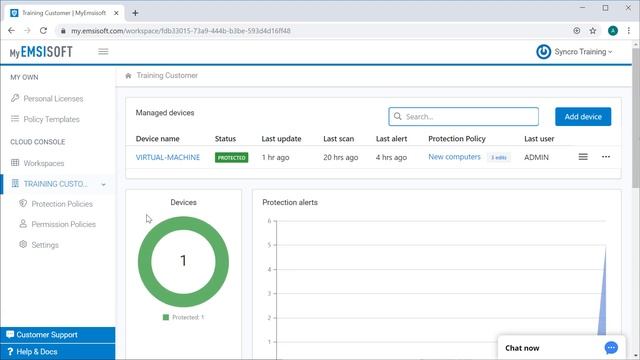This screenshot has width=640, height=360.
Task: Click the home breadcrumb icon
Action: pos(128,76)
